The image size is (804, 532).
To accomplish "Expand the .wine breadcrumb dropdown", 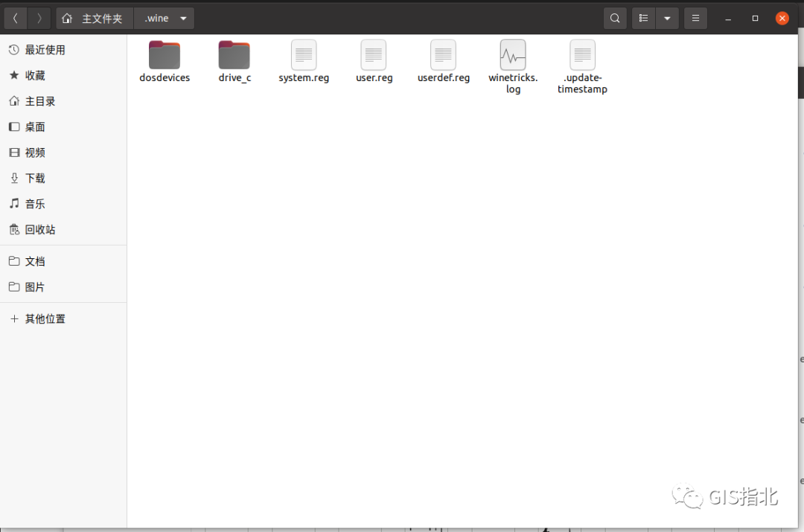I will (183, 18).
